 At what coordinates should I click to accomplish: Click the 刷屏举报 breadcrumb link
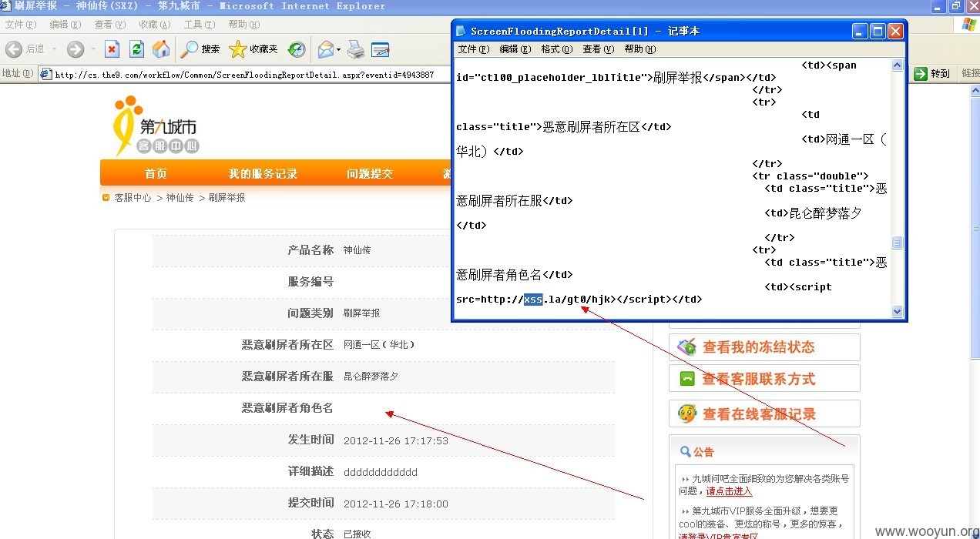(x=227, y=198)
